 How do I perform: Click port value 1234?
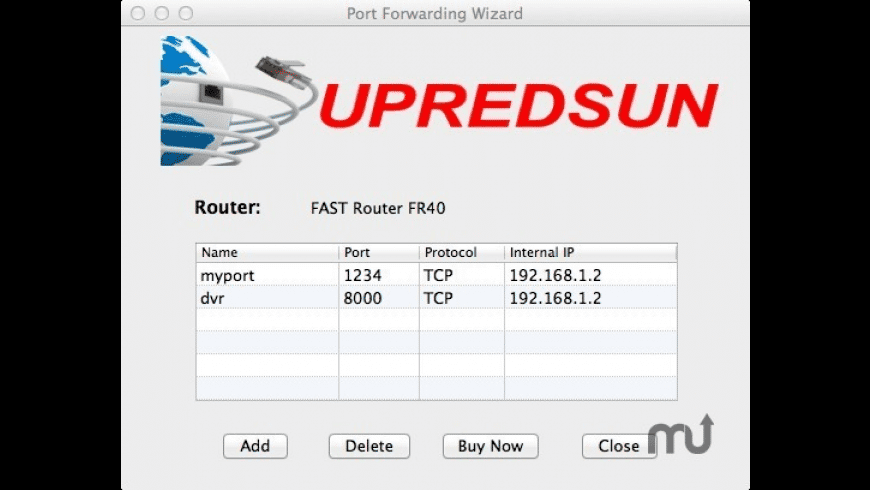(362, 275)
